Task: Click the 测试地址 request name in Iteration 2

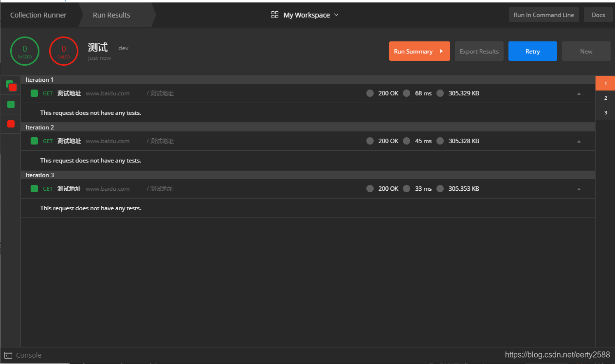Action: pyautogui.click(x=69, y=141)
